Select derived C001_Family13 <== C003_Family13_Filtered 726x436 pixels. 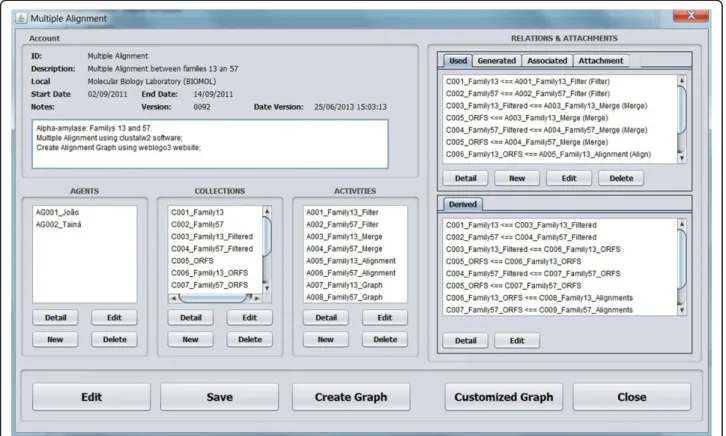521,225
